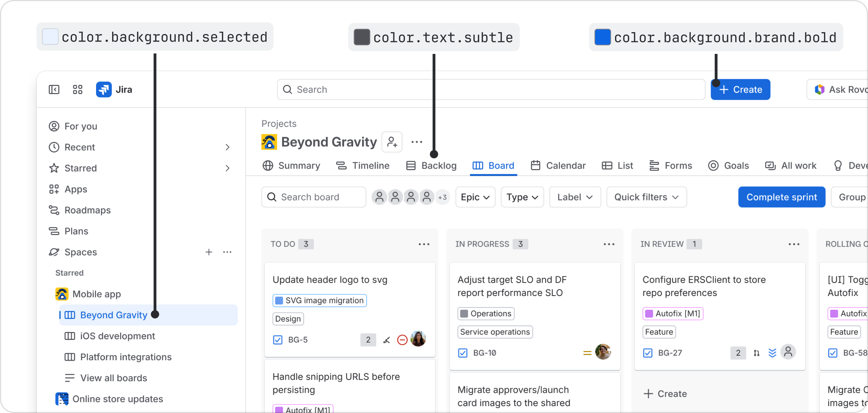Click Create in the IN REVIEW column
868x413 pixels.
[666, 394]
